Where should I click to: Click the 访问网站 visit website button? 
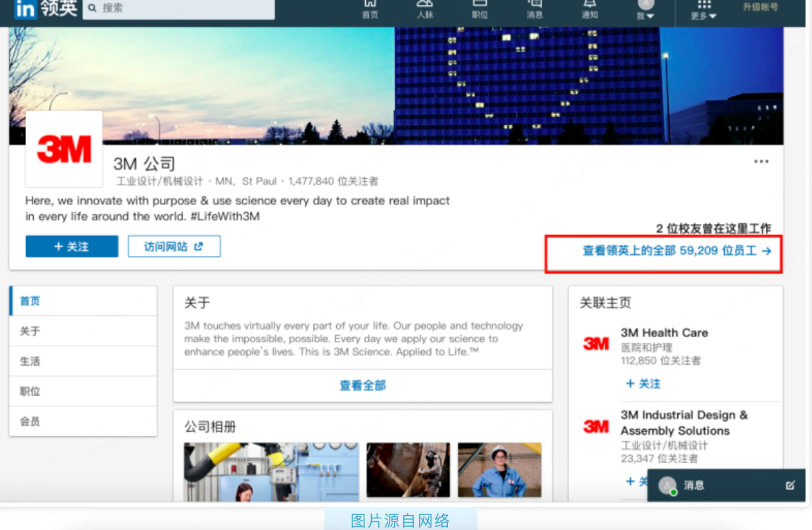pyautogui.click(x=174, y=246)
